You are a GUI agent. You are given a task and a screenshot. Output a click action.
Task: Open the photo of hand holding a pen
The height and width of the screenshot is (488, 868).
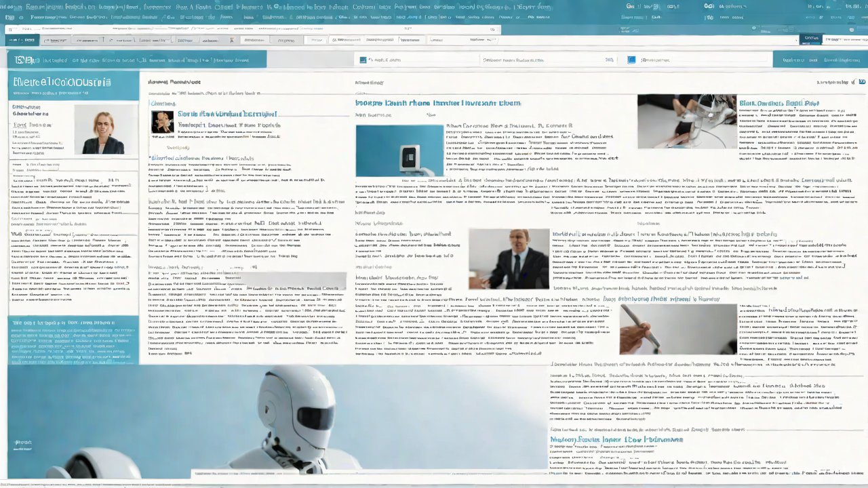point(677,329)
